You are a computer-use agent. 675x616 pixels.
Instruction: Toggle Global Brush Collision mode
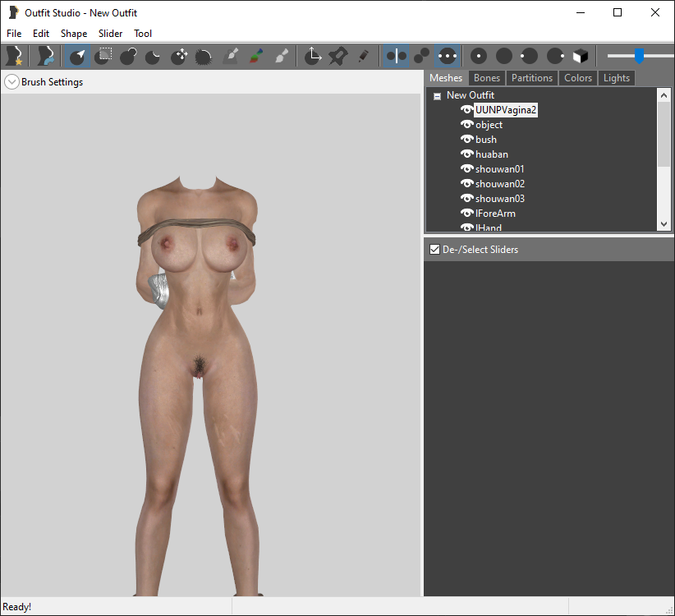point(448,56)
